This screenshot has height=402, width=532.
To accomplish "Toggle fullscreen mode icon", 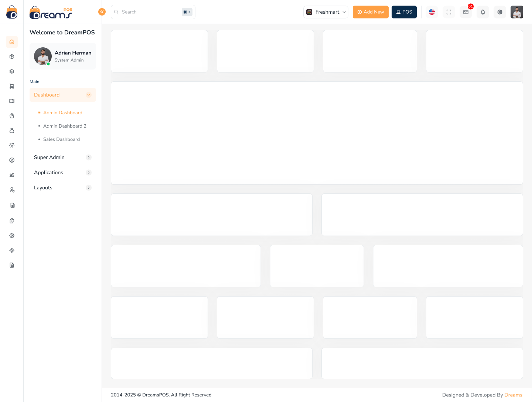I will click(449, 12).
